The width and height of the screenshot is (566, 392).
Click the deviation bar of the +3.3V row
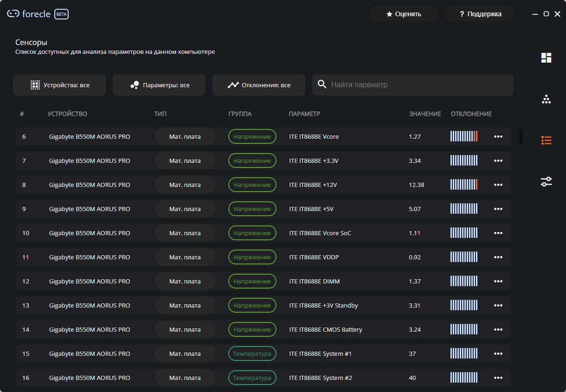click(464, 161)
